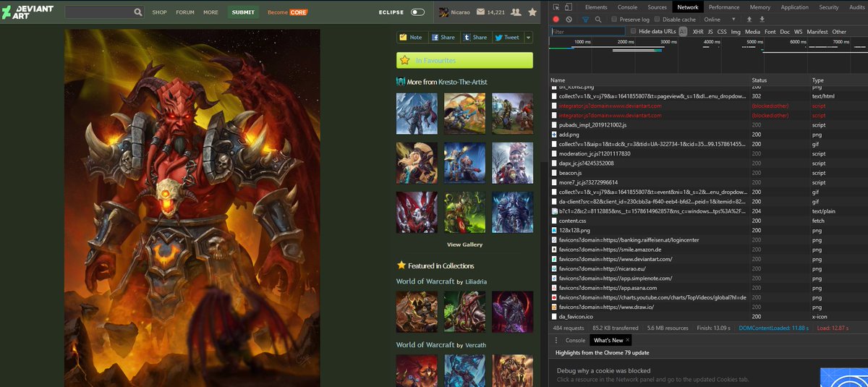This screenshot has height=387, width=868.
Task: Filter requests by Img
Action: pos(736,32)
